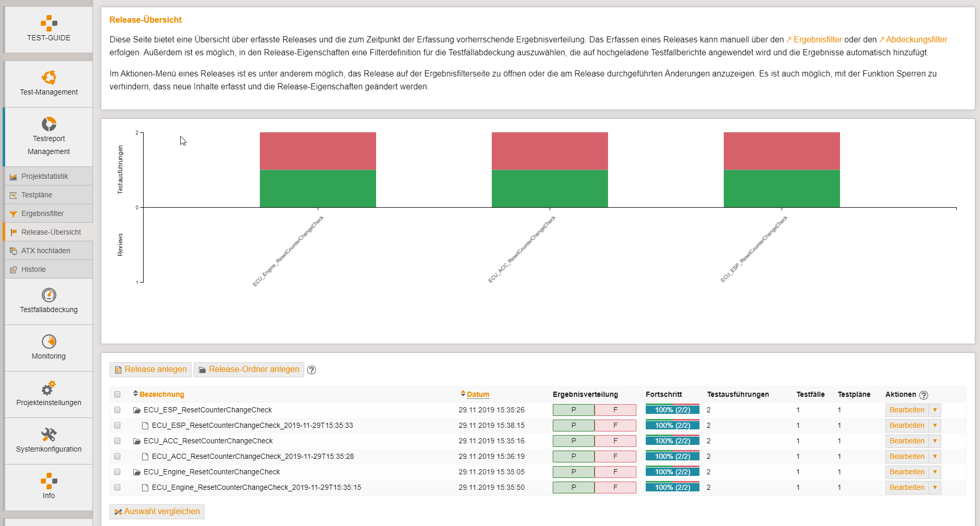Click the Release anlegen button
Screen dimensions: 980x526
click(150, 369)
